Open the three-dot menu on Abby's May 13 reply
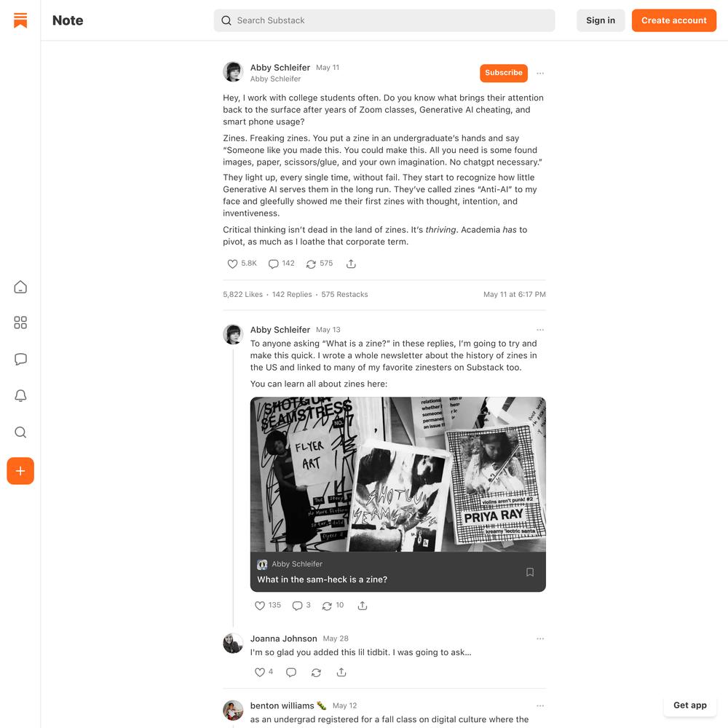 pyautogui.click(x=540, y=330)
